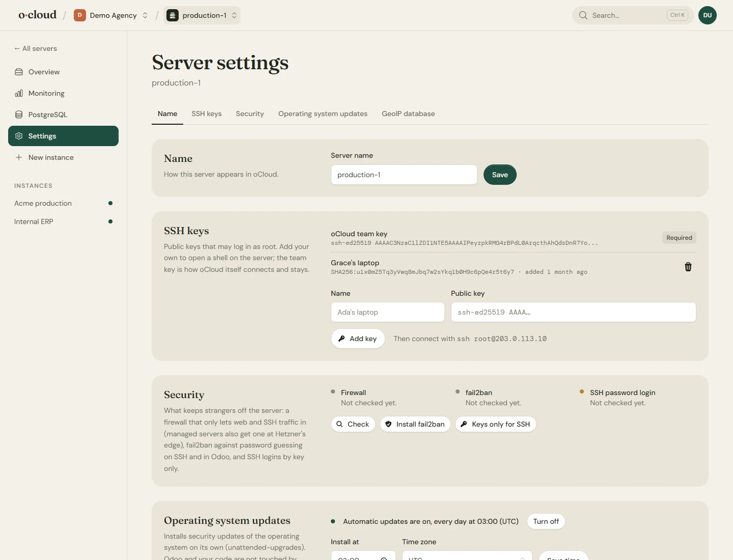Edit the Server name field

pos(404,175)
